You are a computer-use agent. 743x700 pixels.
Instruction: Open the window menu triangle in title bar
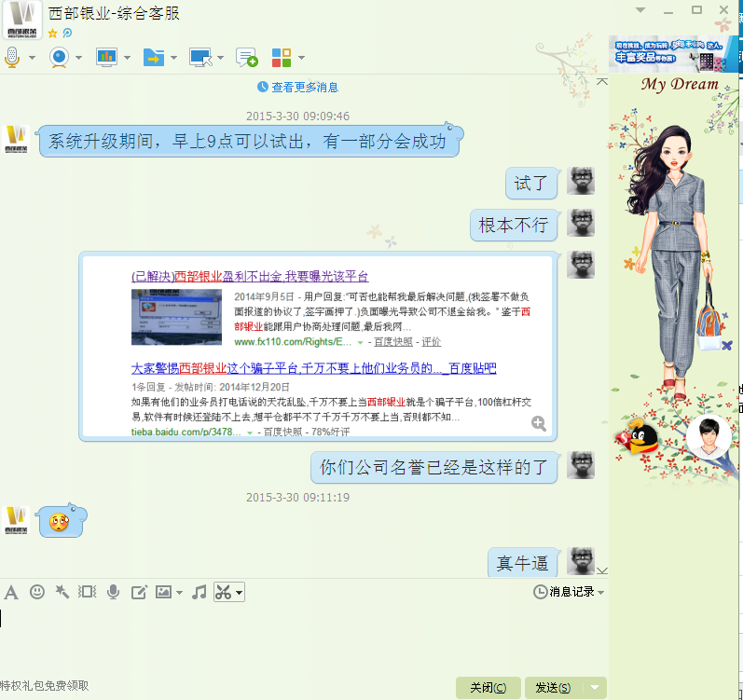tap(640, 10)
